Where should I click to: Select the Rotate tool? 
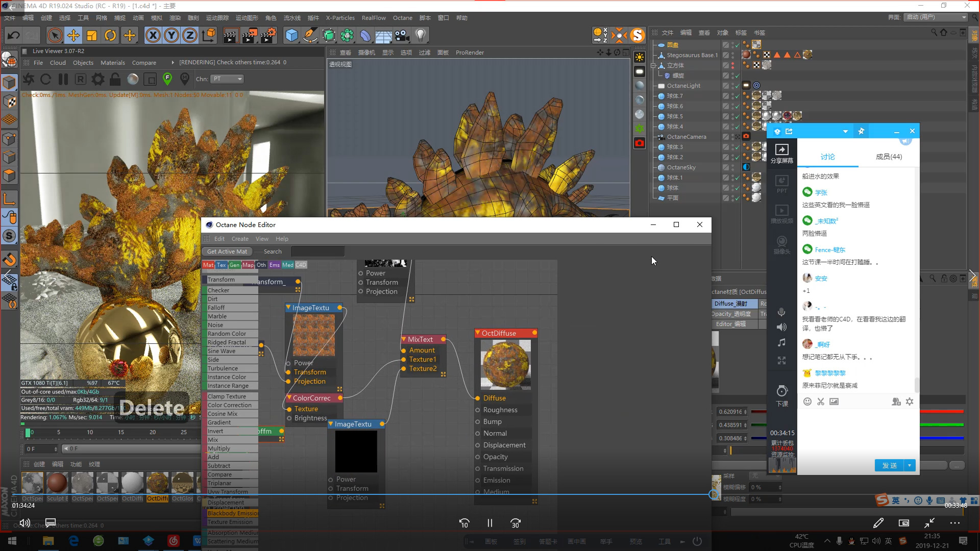pos(110,35)
